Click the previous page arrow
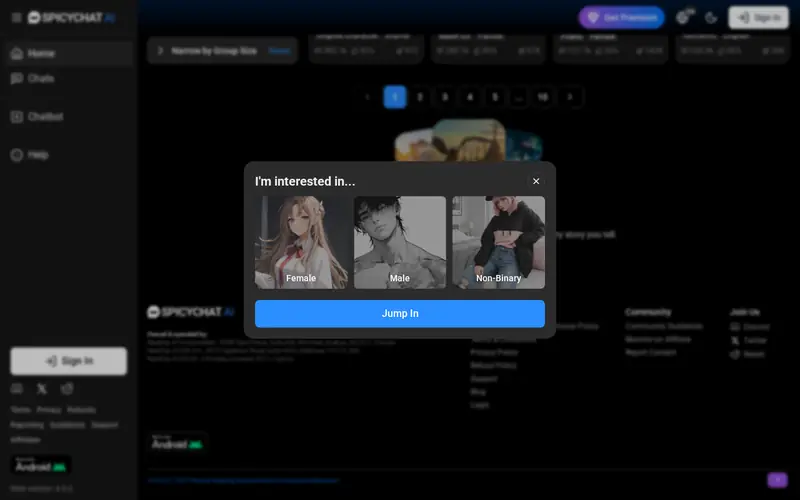This screenshot has width=800, height=500. (x=368, y=97)
